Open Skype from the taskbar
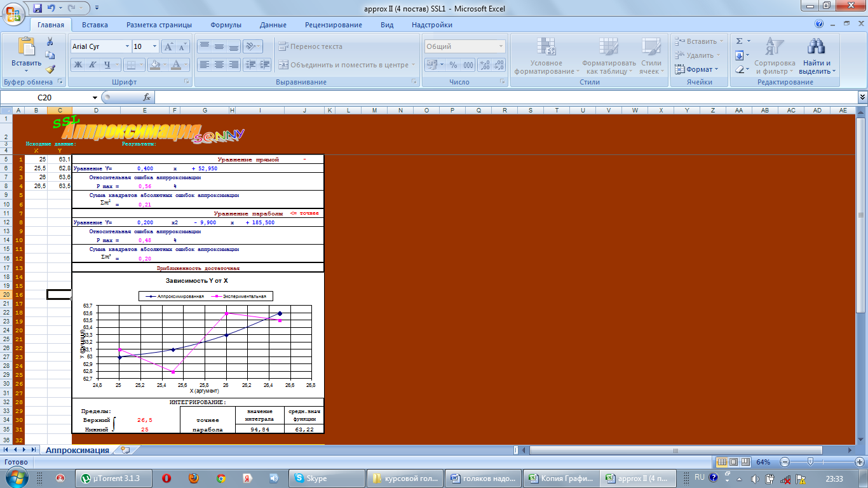Viewport: 868px width, 488px height. point(327,478)
